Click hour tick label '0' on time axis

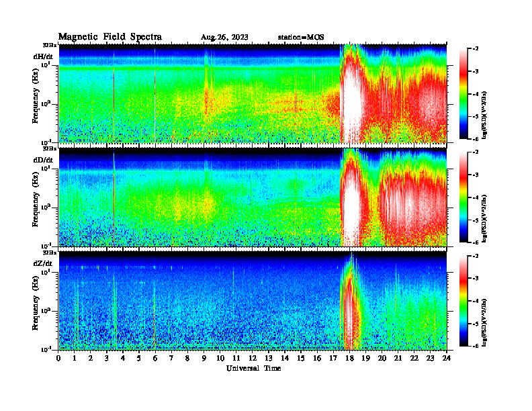pos(58,358)
